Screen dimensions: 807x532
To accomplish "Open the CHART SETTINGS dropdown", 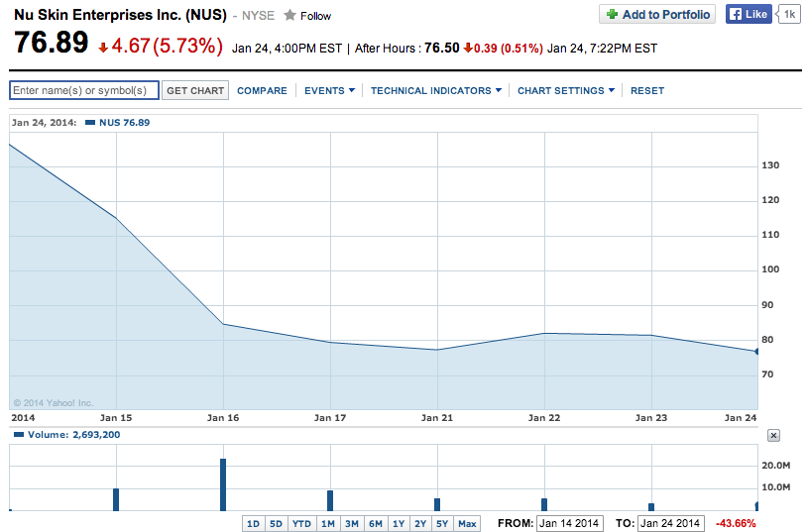I will point(566,90).
